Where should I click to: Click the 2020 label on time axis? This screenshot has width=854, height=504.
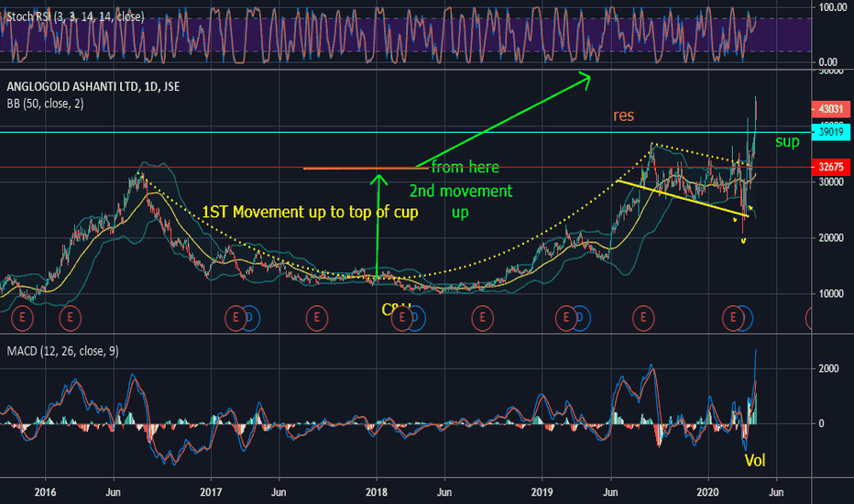click(x=708, y=493)
